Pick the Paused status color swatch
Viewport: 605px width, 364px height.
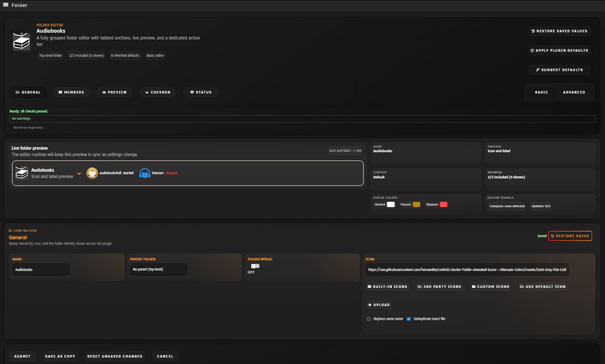pos(416,204)
